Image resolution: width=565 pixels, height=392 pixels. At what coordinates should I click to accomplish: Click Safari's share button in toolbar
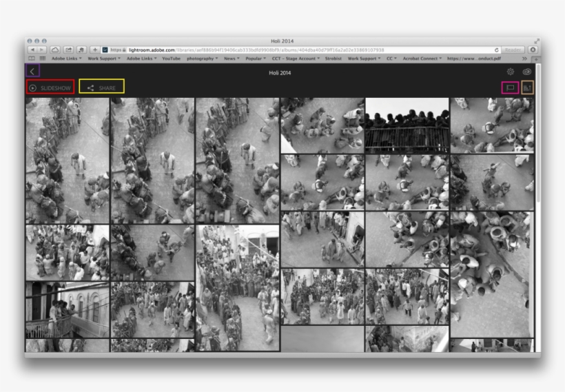coord(69,50)
